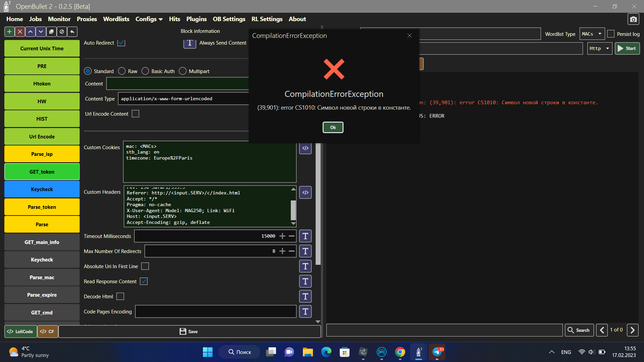This screenshot has width=644, height=362.
Task: Toggle text mode for Decode Html
Action: coord(305,296)
